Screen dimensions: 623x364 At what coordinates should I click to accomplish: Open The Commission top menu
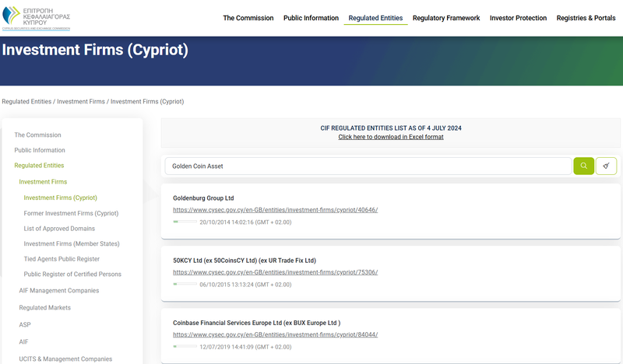[248, 18]
